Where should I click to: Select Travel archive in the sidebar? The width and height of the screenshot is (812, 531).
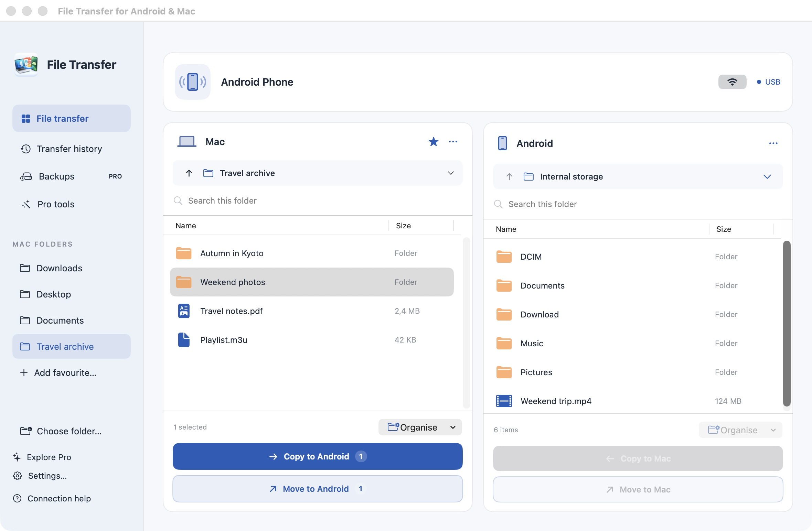(72, 346)
